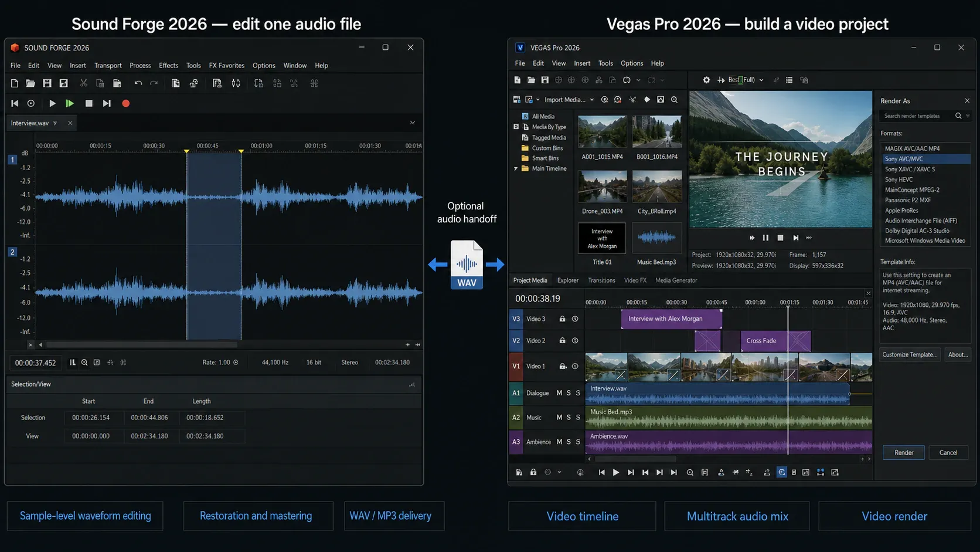The width and height of the screenshot is (980, 552).
Task: Go to start in Sound Forge transport
Action: click(x=15, y=103)
